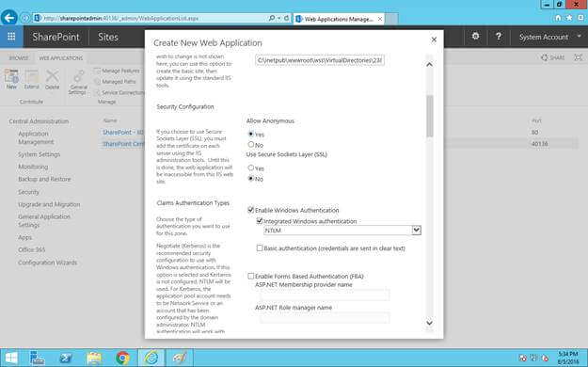Open Central Administration in left navigation
This screenshot has height=367, width=588.
pyautogui.click(x=39, y=121)
